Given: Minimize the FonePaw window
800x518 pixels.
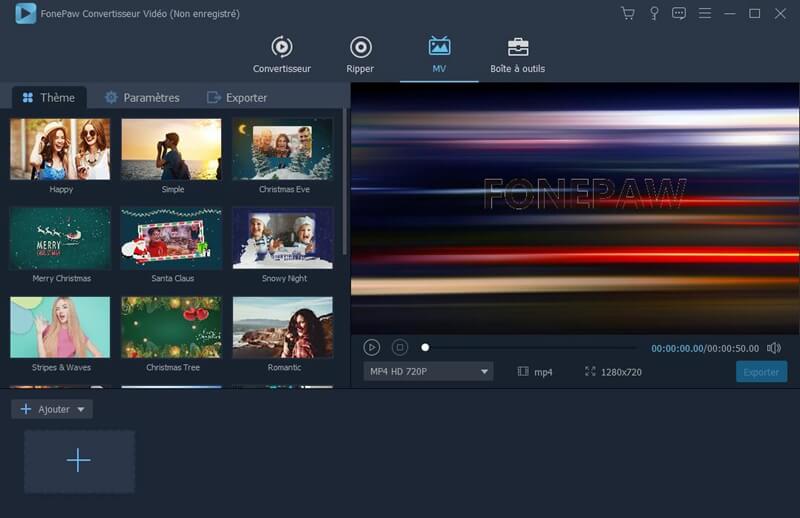Looking at the screenshot, I should tap(730, 13).
